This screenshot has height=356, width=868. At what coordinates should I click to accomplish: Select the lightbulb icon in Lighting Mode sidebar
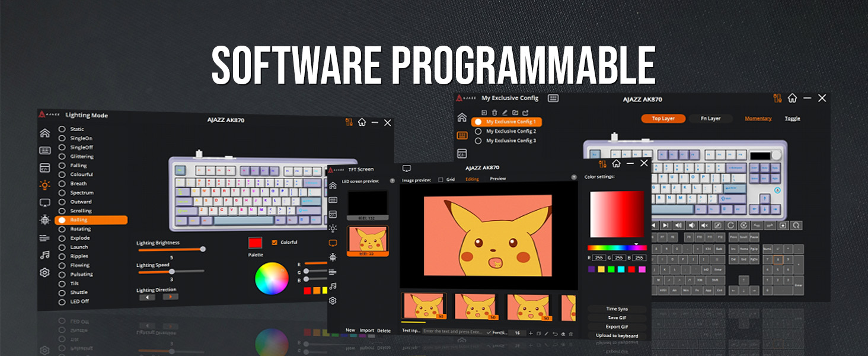(45, 185)
